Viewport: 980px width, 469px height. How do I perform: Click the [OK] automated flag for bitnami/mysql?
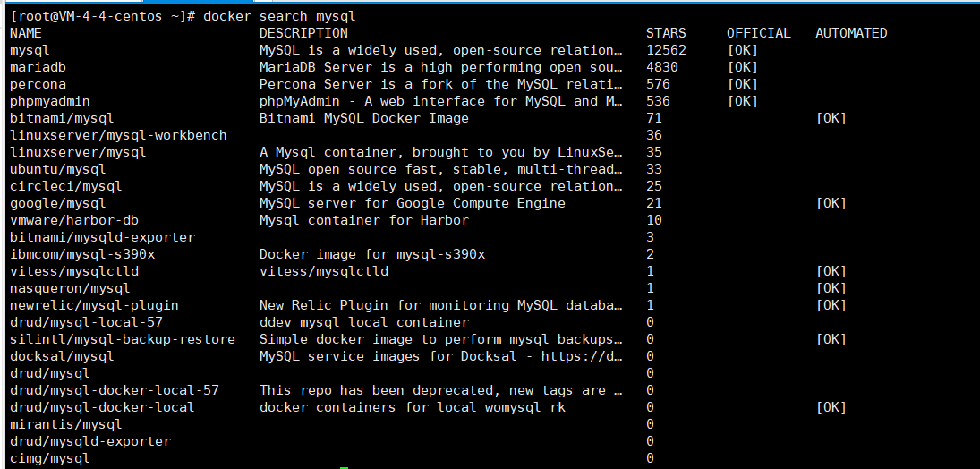[831, 118]
